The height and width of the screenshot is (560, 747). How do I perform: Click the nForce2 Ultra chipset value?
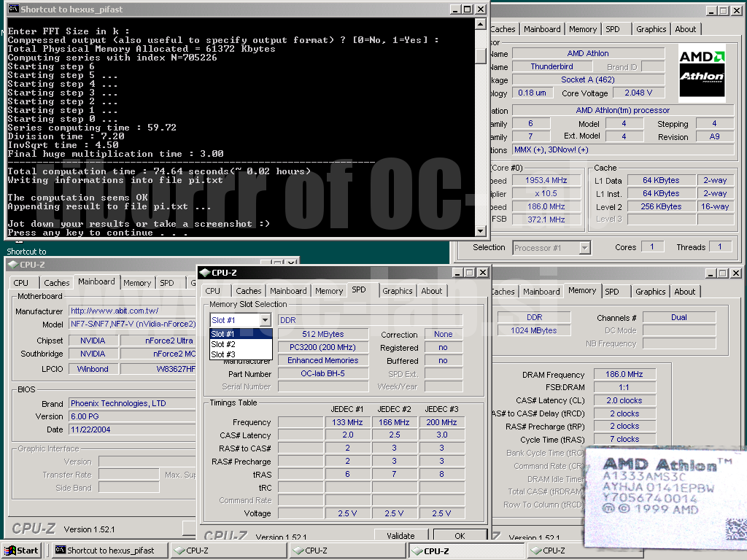[158, 341]
